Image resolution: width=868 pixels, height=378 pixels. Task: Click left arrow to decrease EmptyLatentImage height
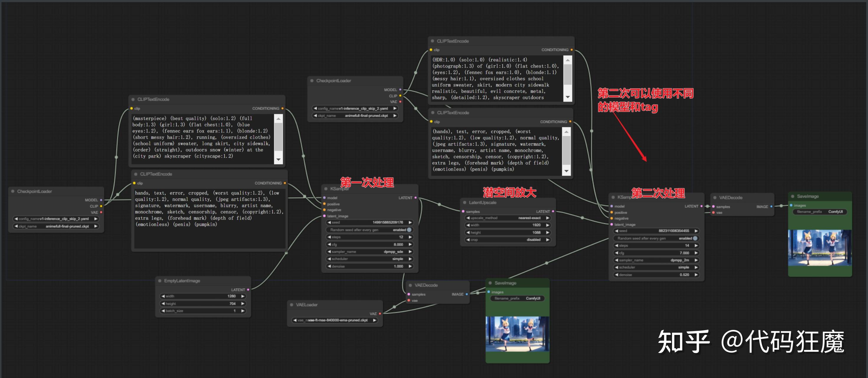coord(163,304)
